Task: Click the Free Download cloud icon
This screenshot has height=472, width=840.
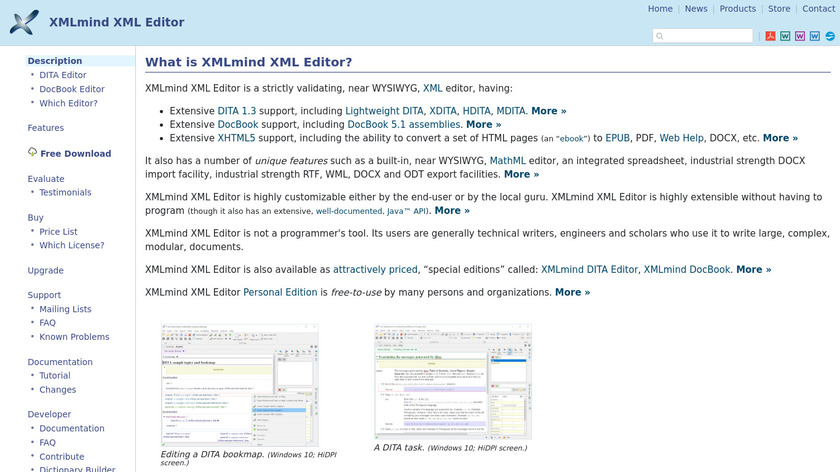Action: [x=32, y=152]
